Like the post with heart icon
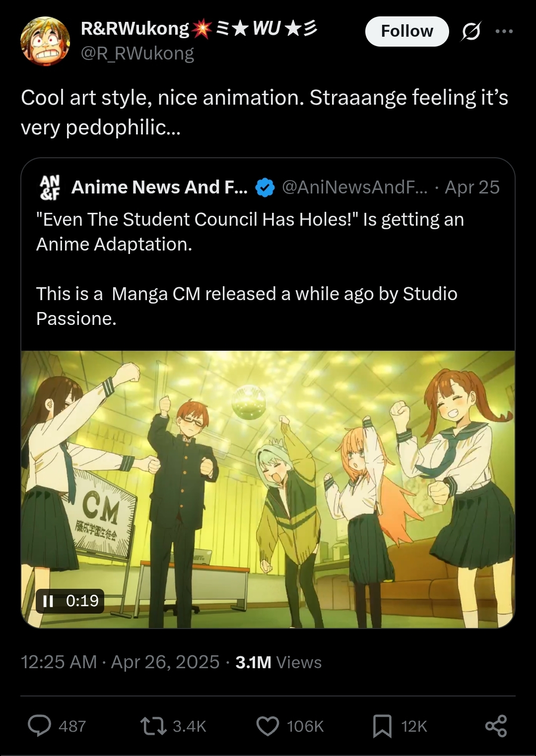This screenshot has width=536, height=756. point(268,726)
